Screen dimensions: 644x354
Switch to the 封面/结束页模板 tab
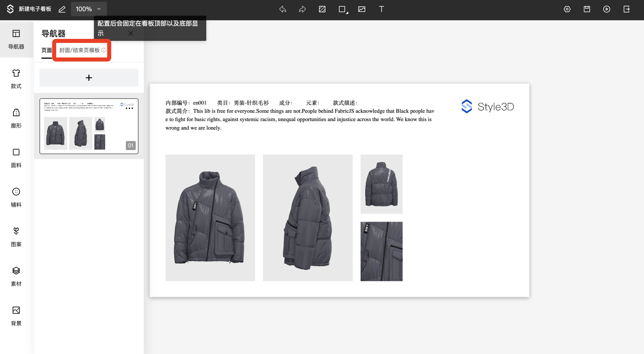tap(80, 50)
